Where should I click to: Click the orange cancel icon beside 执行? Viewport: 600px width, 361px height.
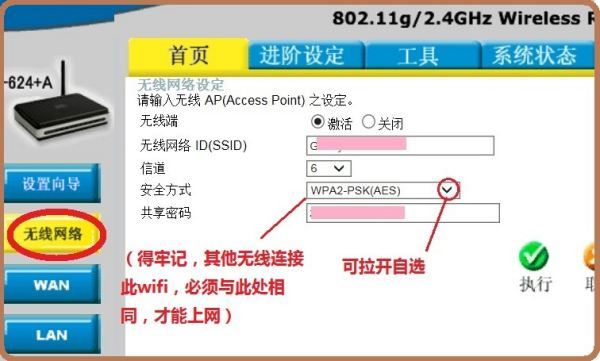(590, 256)
